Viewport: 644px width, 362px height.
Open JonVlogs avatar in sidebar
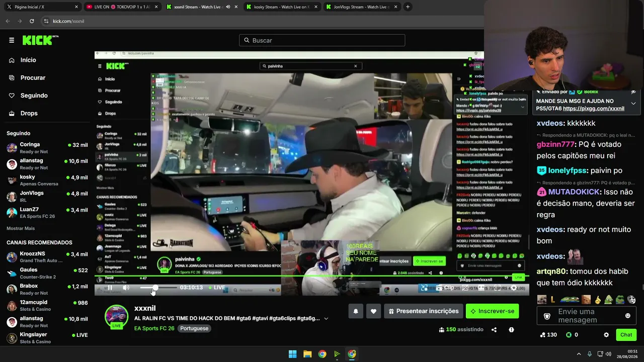(x=12, y=197)
